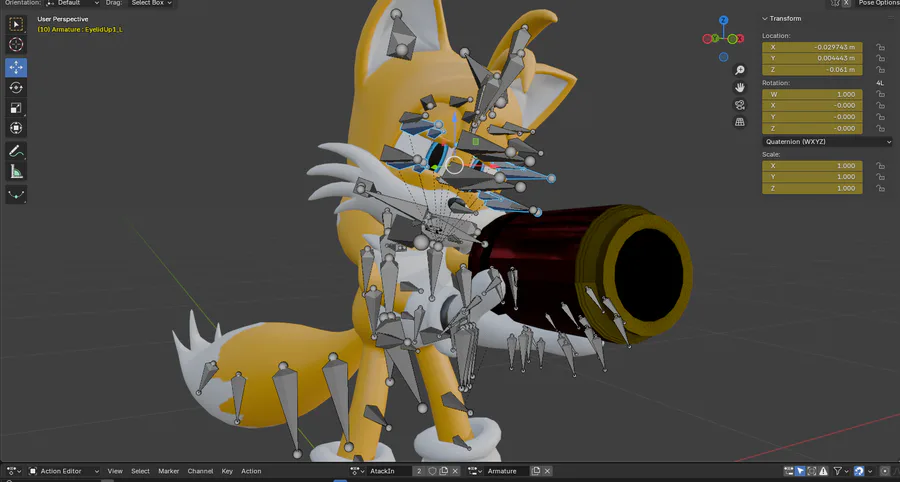Viewport: 900px width, 482px height.
Task: Duplicate the Armature slot
Action: 536,471
